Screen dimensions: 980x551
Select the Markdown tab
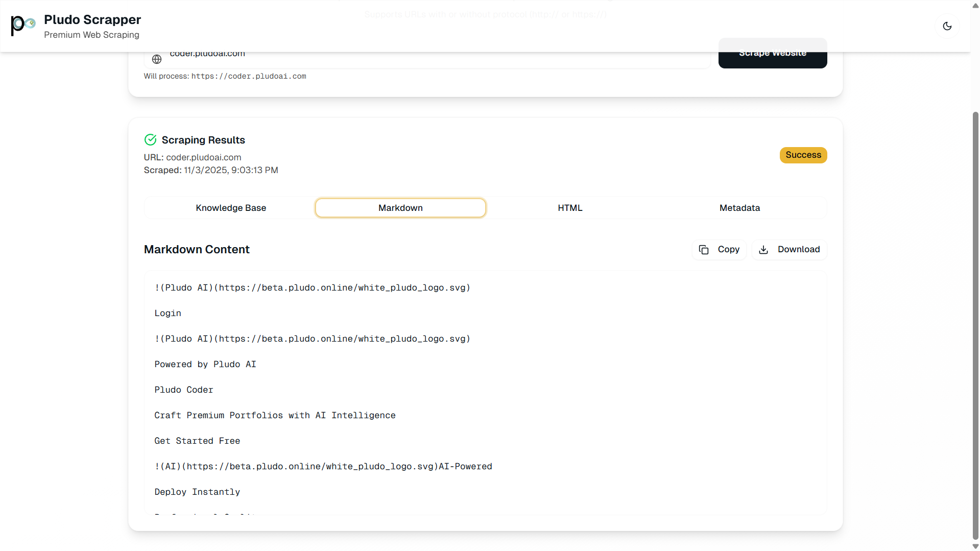tap(400, 208)
